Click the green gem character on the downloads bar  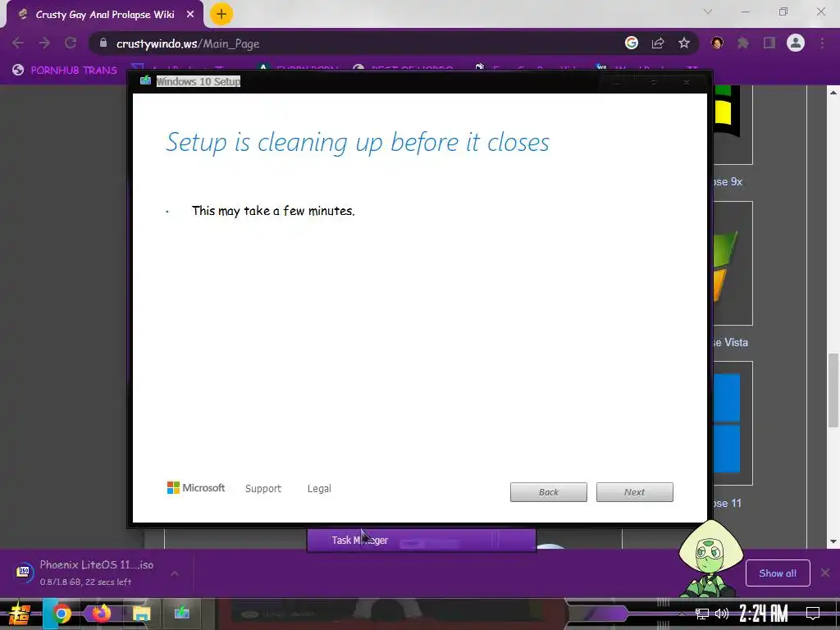tap(710, 559)
